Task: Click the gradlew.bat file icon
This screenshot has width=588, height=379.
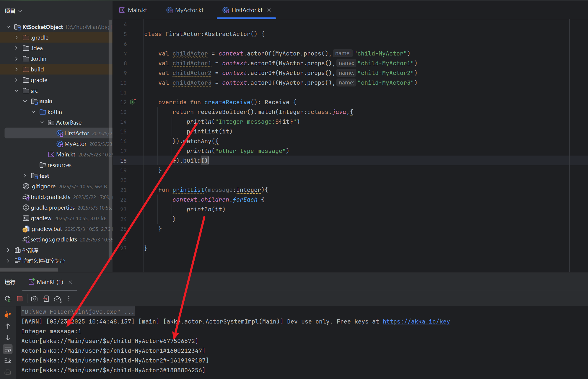Action: pos(26,229)
